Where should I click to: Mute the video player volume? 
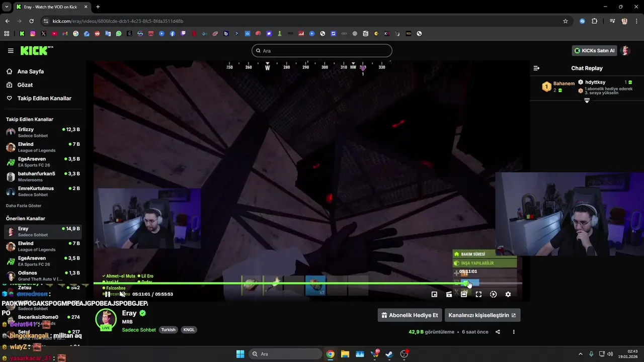[122, 294]
